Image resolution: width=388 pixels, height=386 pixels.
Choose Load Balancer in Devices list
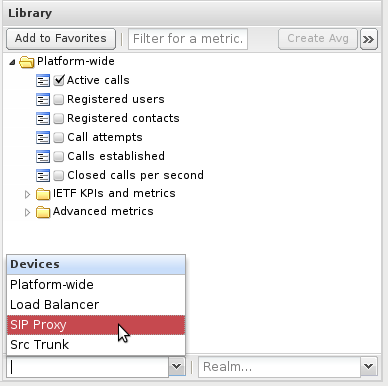(x=96, y=305)
